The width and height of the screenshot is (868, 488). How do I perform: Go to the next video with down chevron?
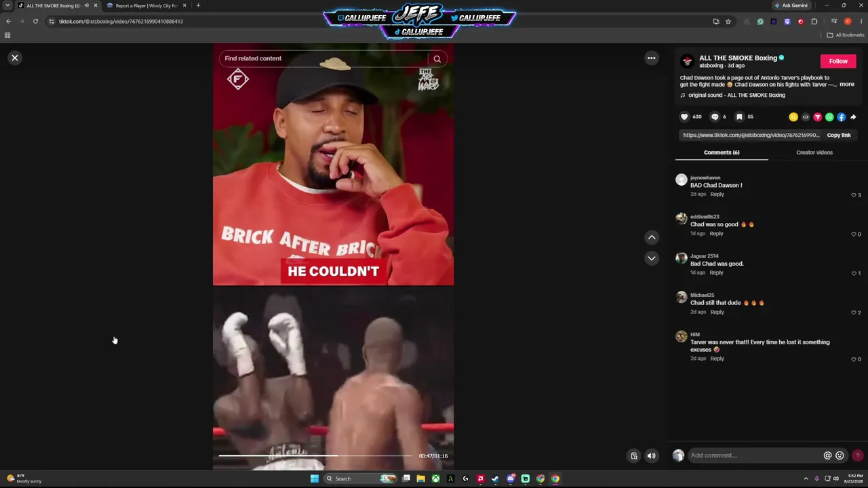tap(652, 258)
